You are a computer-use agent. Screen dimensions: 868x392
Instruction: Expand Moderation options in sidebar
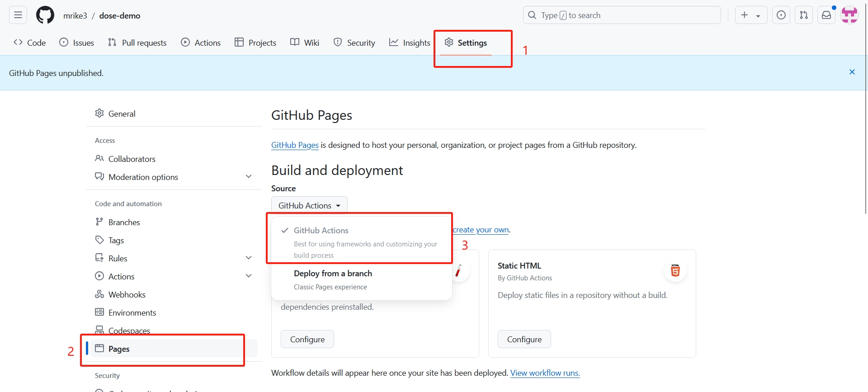(x=248, y=177)
